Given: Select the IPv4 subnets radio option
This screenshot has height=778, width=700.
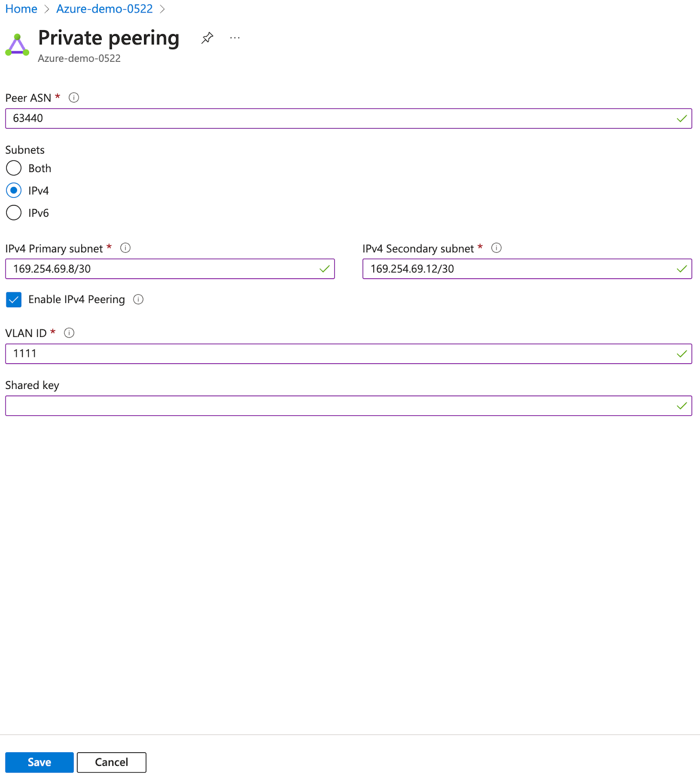Looking at the screenshot, I should [14, 191].
